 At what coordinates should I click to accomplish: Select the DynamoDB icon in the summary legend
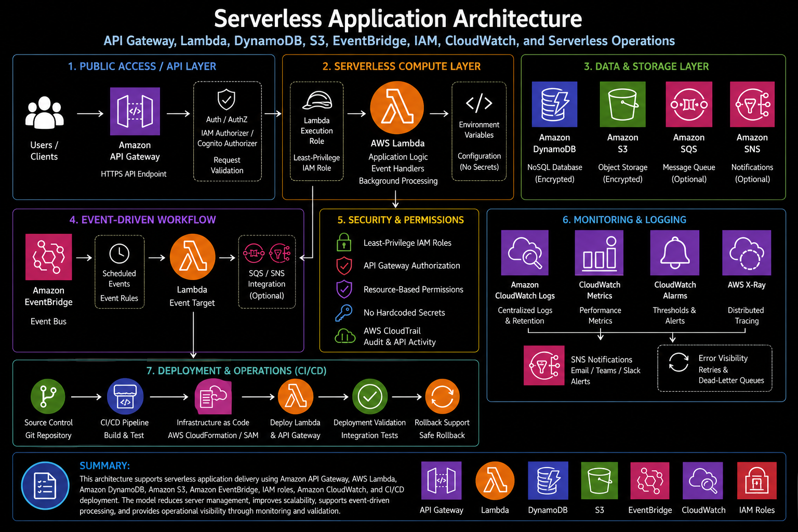[x=548, y=481]
